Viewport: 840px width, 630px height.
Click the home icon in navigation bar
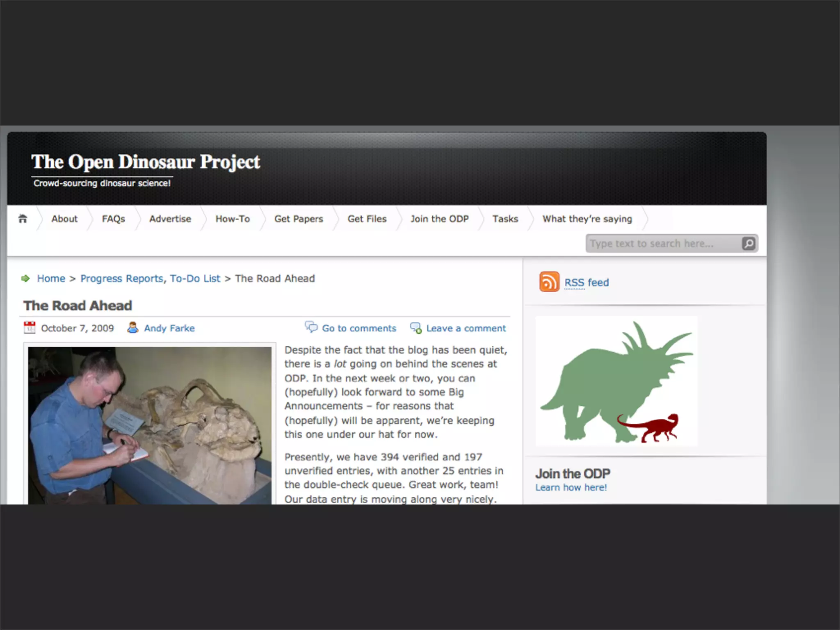[x=23, y=219]
